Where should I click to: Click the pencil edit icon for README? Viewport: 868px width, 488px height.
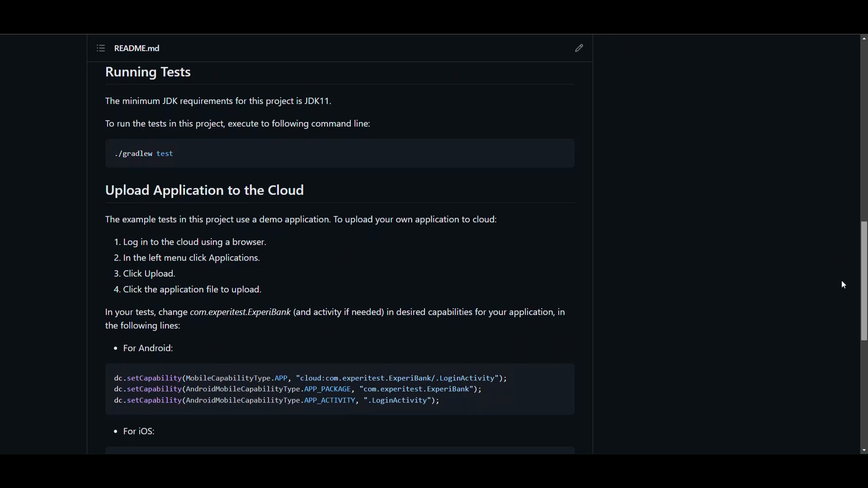tap(579, 48)
